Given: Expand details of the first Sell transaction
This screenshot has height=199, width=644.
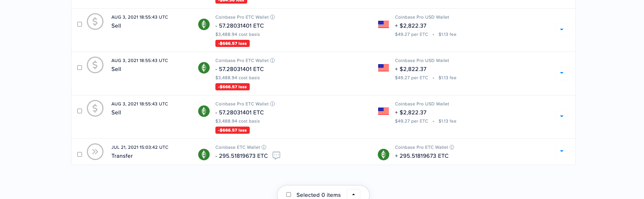Looking at the screenshot, I should click(x=562, y=30).
